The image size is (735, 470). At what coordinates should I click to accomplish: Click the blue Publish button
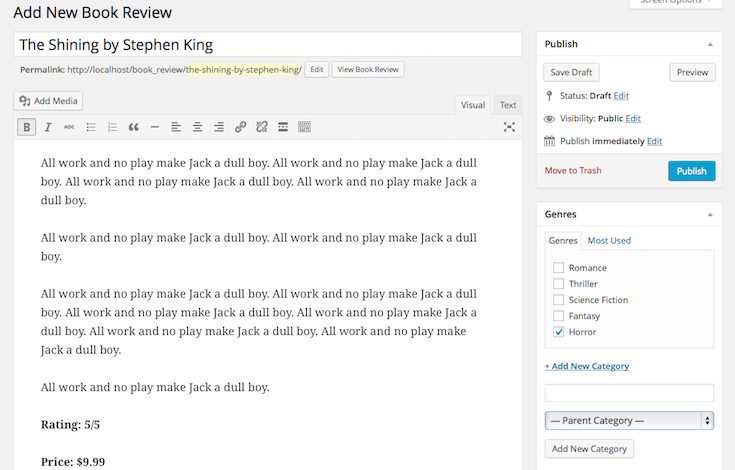(691, 171)
